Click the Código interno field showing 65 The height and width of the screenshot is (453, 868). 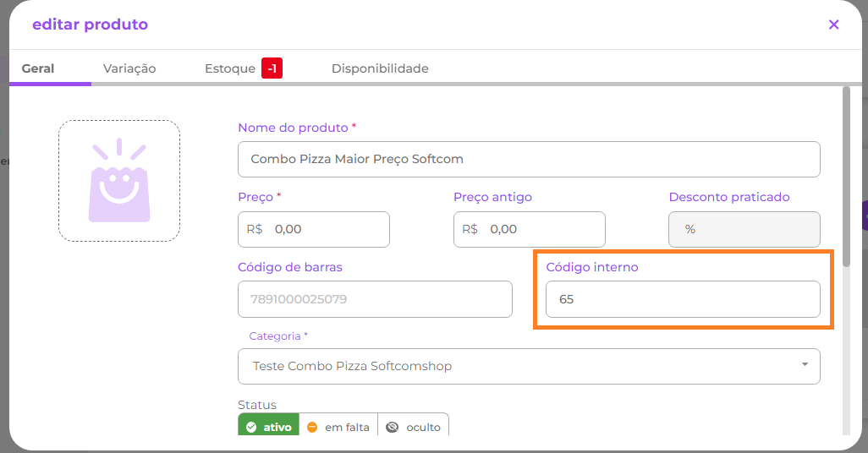(x=683, y=299)
